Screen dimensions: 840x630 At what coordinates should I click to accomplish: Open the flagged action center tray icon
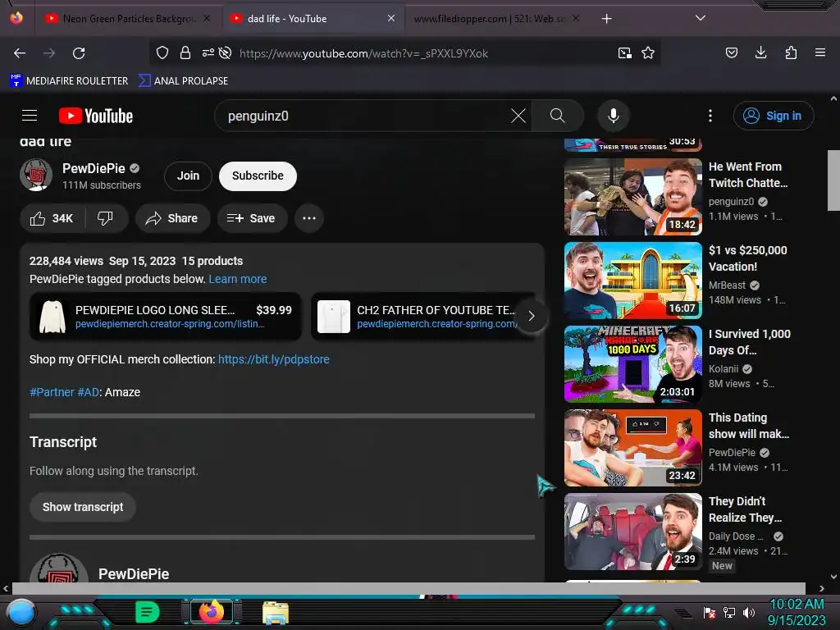tap(710, 612)
